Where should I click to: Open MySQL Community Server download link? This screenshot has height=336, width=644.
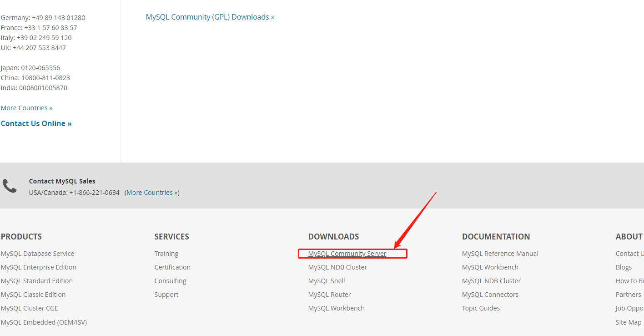(347, 254)
